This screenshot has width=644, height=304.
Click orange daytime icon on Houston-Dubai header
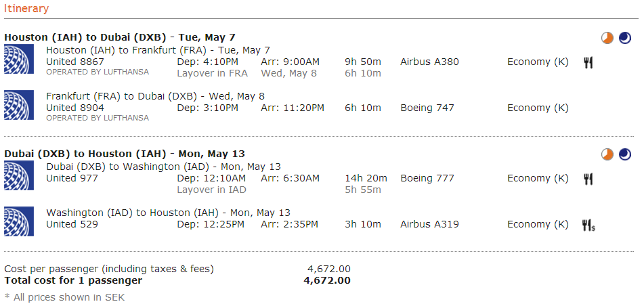click(x=607, y=38)
